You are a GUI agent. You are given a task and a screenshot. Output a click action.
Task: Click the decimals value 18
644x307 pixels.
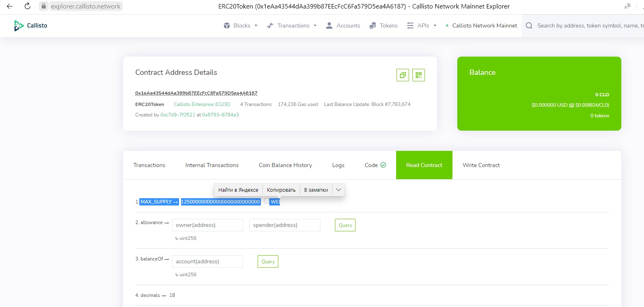(x=172, y=295)
